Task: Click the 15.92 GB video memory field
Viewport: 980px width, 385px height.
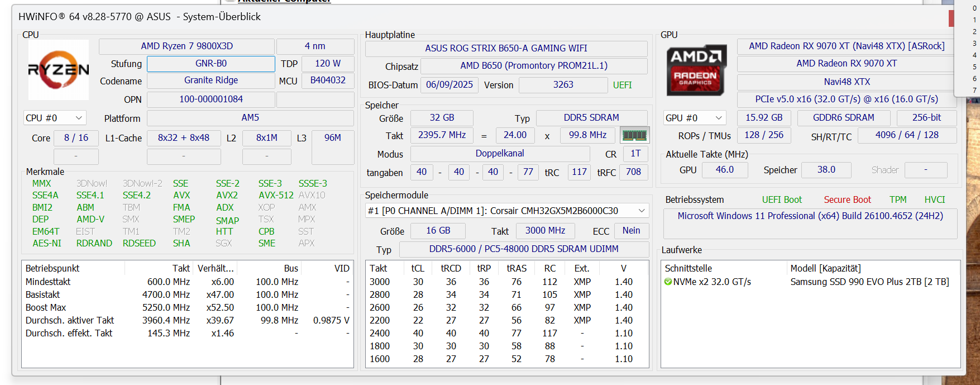Action: pos(764,118)
